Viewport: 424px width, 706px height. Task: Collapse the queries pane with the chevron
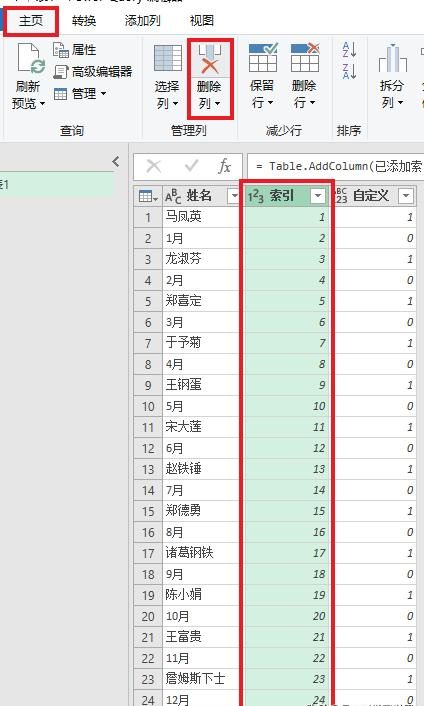[x=116, y=162]
